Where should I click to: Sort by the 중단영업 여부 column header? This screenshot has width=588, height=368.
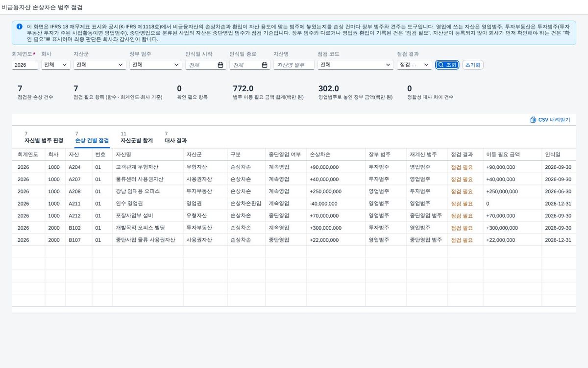point(285,154)
